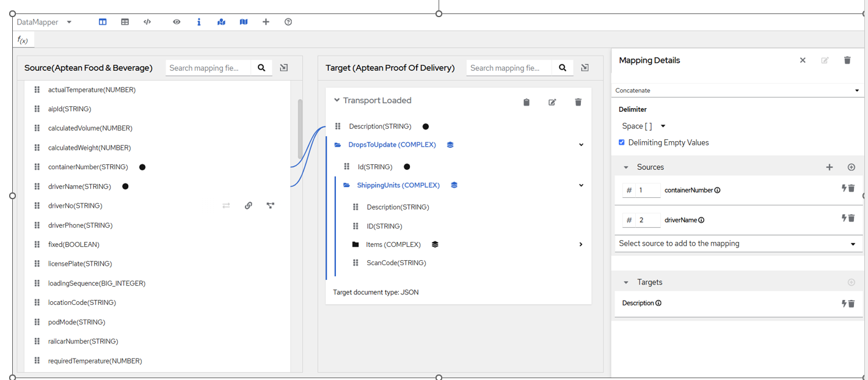Click the help question mark icon
Viewport: 868px width, 380px height.
tap(288, 22)
